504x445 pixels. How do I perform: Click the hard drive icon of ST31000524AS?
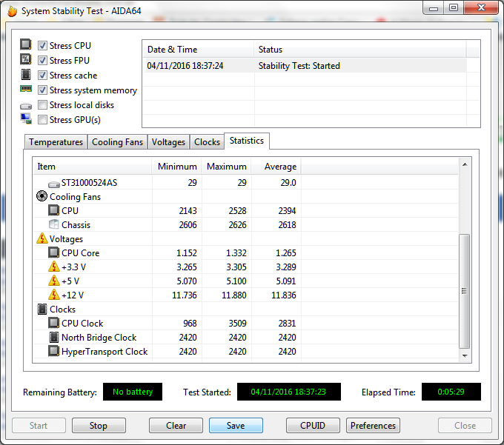pyautogui.click(x=53, y=184)
